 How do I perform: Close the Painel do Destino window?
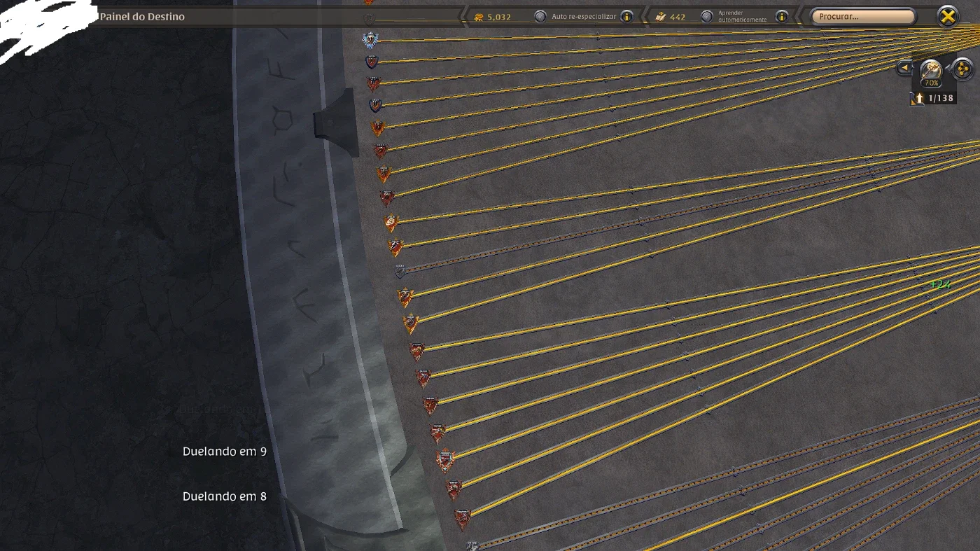pyautogui.click(x=947, y=16)
